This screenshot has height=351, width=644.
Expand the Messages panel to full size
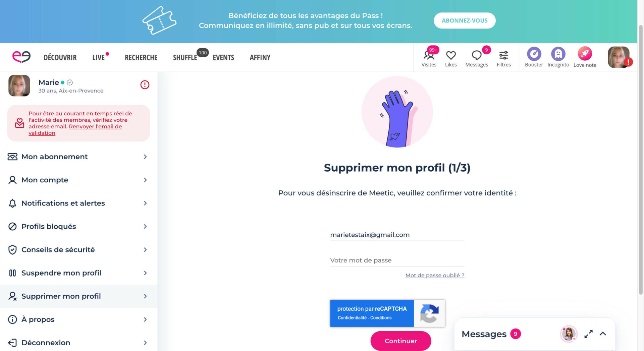point(588,334)
